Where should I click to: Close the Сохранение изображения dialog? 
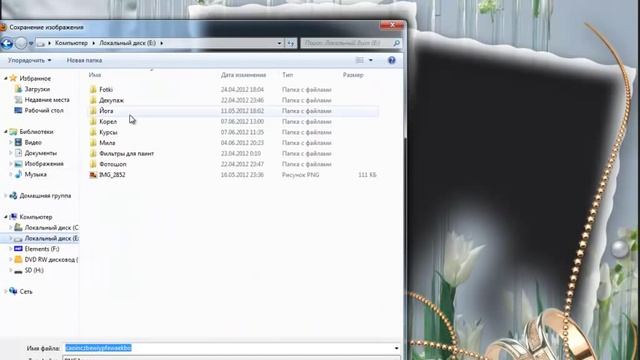pyautogui.click(x=392, y=25)
